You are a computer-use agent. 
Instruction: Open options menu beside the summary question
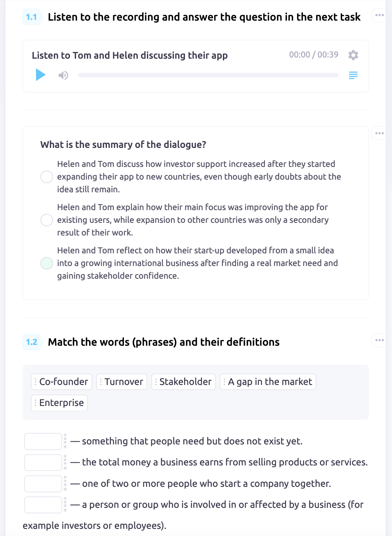tap(379, 133)
